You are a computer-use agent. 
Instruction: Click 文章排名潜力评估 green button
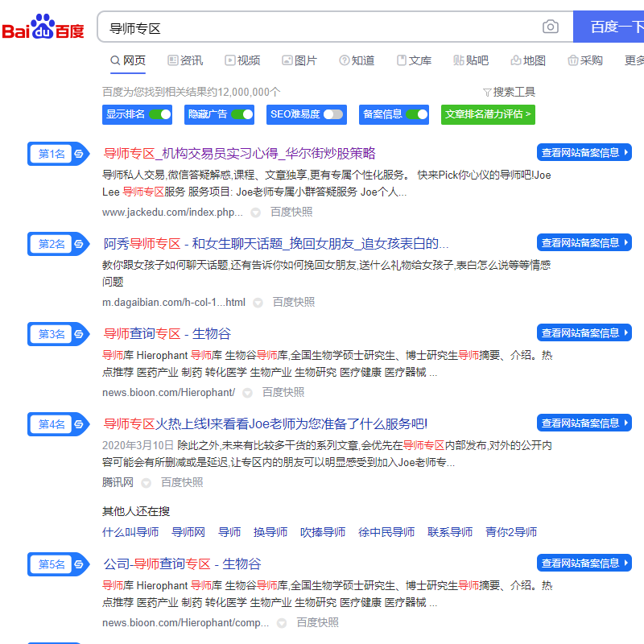(488, 114)
